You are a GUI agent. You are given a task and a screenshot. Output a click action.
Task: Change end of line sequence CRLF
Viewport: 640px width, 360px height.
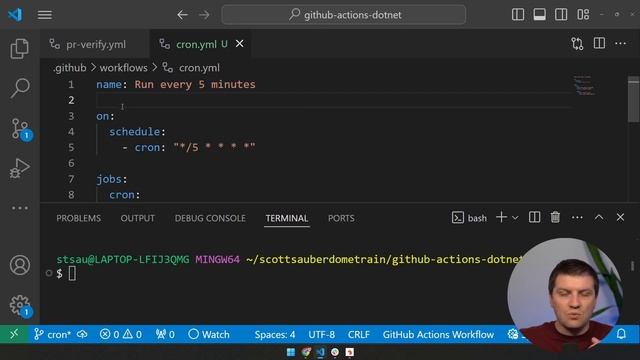tap(359, 335)
